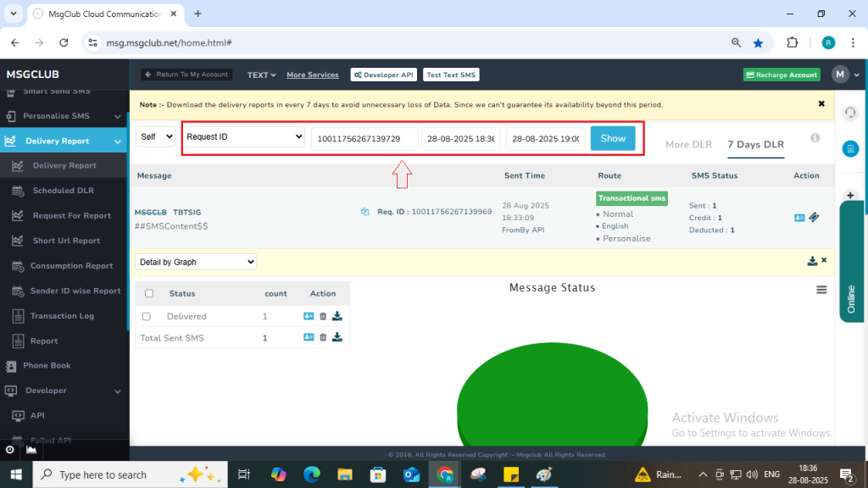Click the Recharge Account button
The width and height of the screenshot is (868, 488).
pyautogui.click(x=782, y=75)
